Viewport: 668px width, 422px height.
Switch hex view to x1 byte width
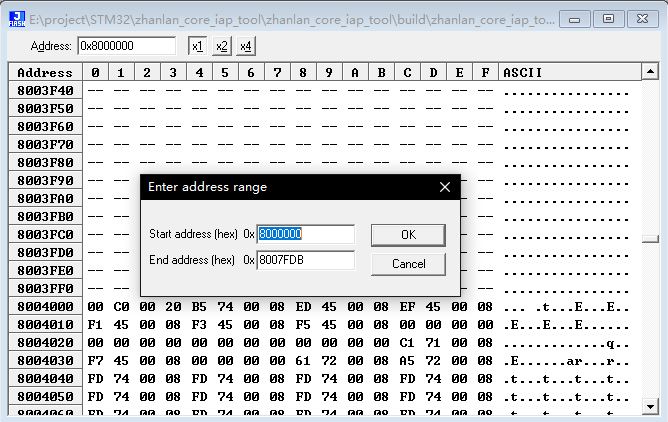197,46
